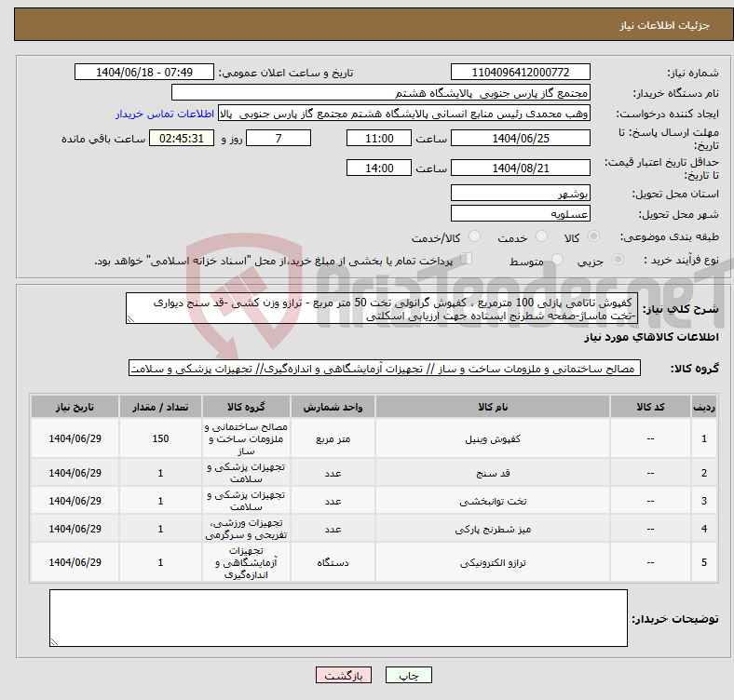This screenshot has width=734, height=700.
Task: Click the شرح کلی نیاز description textarea
Action: (x=382, y=308)
